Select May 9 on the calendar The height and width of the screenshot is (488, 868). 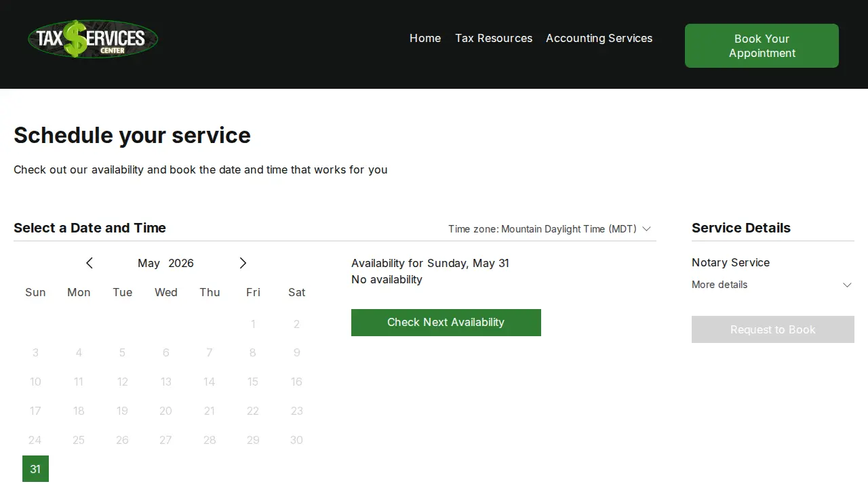(x=296, y=352)
